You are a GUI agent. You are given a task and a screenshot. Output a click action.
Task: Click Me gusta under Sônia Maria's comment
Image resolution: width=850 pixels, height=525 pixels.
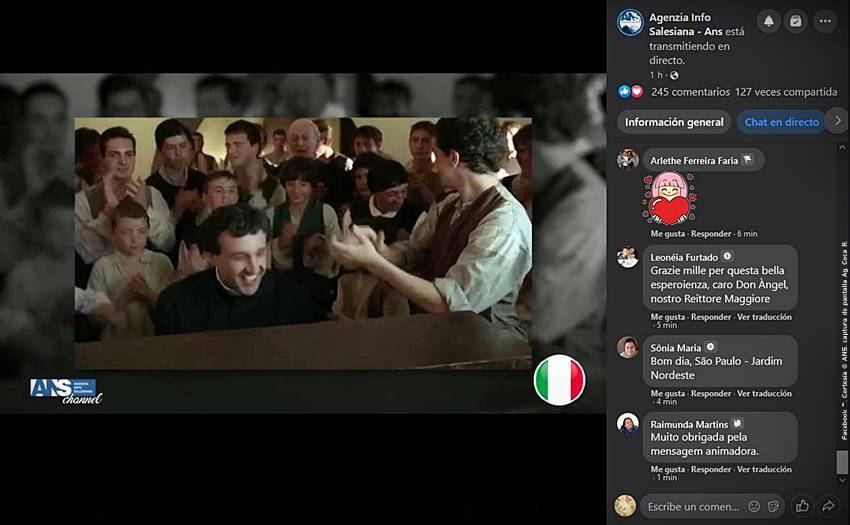tap(667, 393)
